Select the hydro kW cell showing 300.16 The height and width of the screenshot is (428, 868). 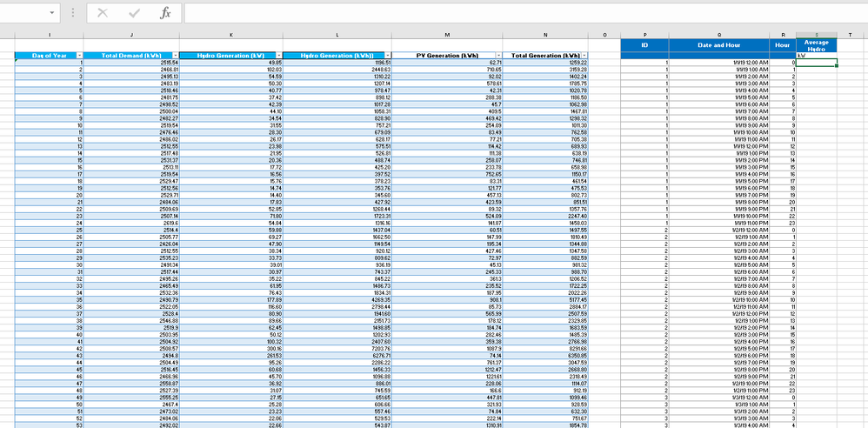click(230, 348)
